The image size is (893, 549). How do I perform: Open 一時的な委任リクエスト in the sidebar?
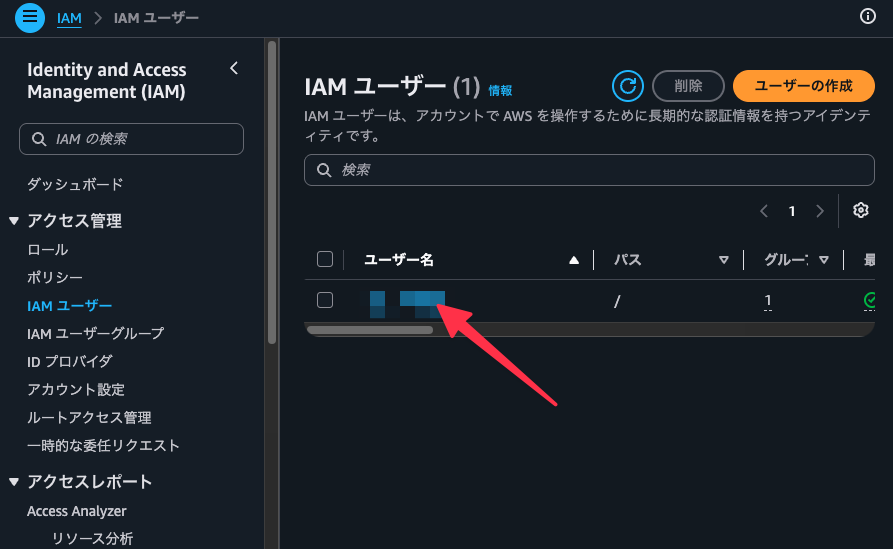(103, 445)
